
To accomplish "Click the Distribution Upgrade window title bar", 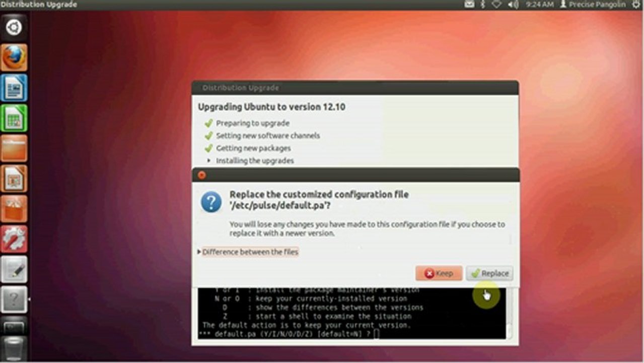I will [355, 88].
